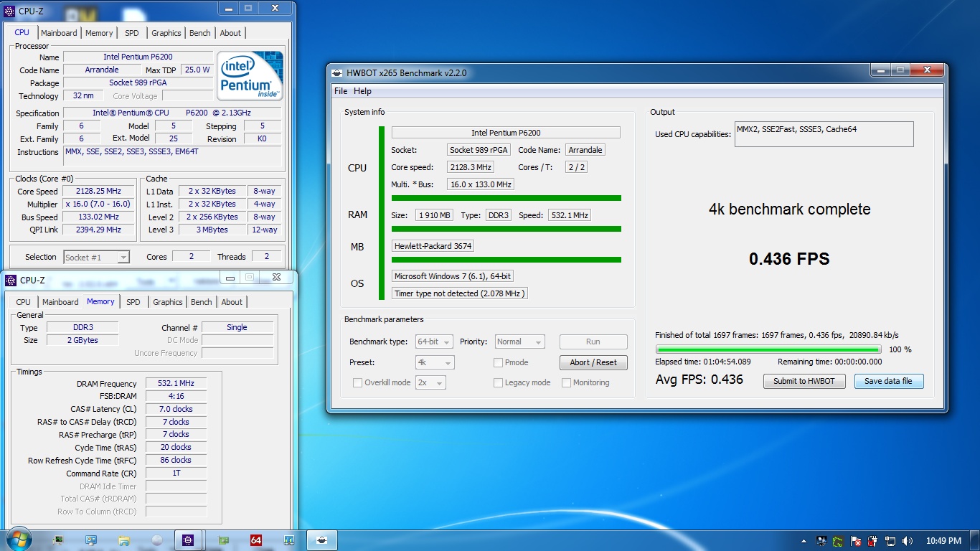Open the Action Center flag tray icon
Image resolution: width=980 pixels, height=551 pixels.
[x=855, y=541]
